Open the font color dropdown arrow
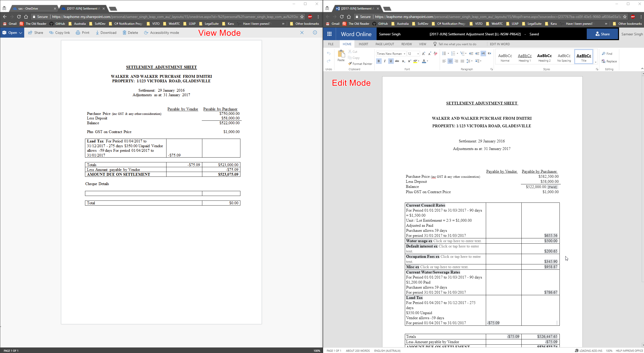This screenshot has width=644, height=353. pos(427,61)
